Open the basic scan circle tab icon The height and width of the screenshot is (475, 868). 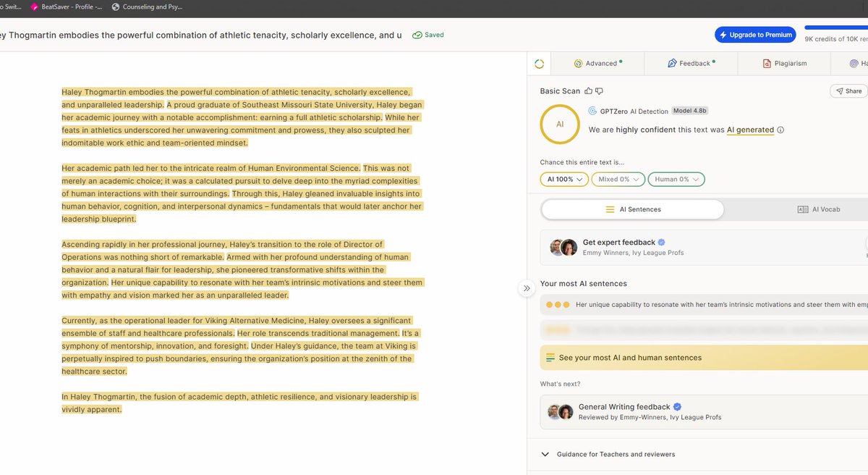[539, 64]
